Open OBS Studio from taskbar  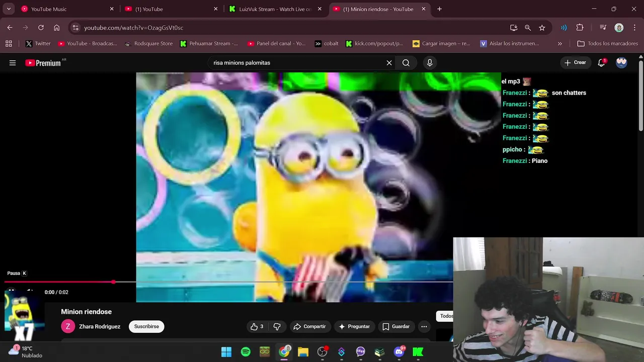click(323, 352)
